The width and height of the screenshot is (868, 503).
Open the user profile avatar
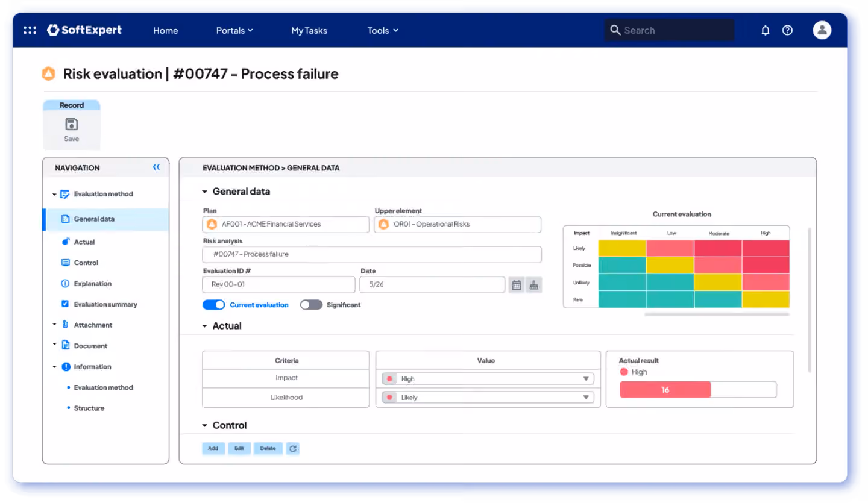click(822, 30)
